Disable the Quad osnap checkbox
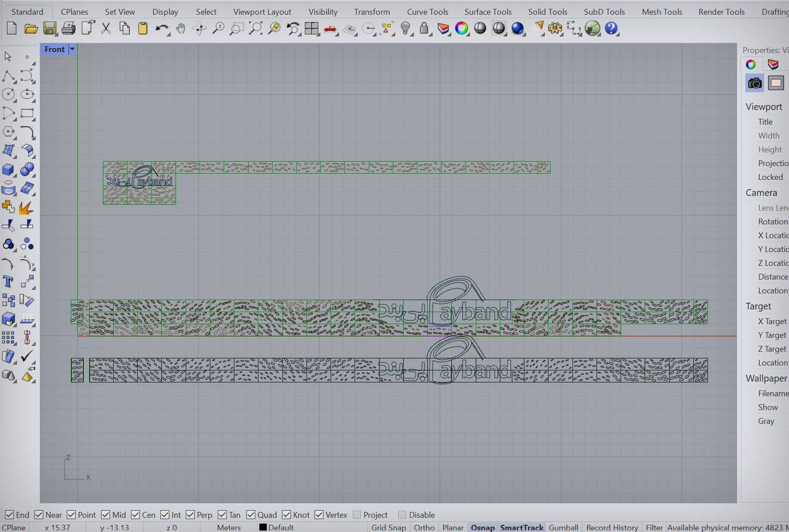Screen dimensions: 789x532 [251, 515]
